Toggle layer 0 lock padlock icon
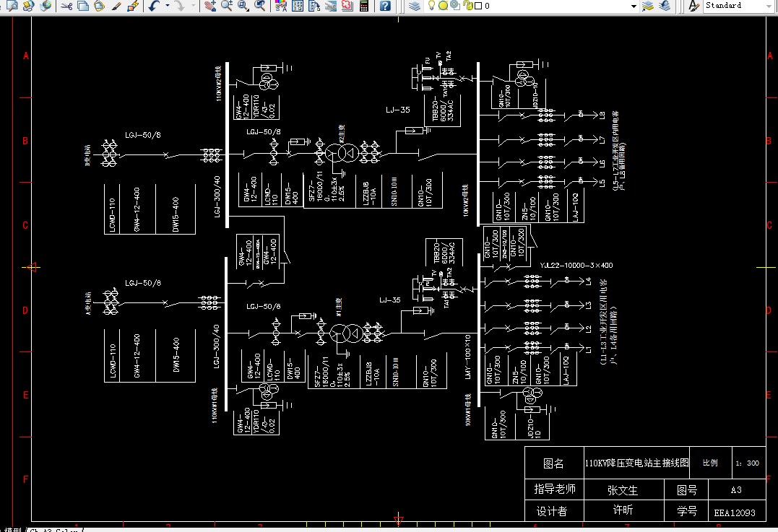 pyautogui.click(x=468, y=6)
